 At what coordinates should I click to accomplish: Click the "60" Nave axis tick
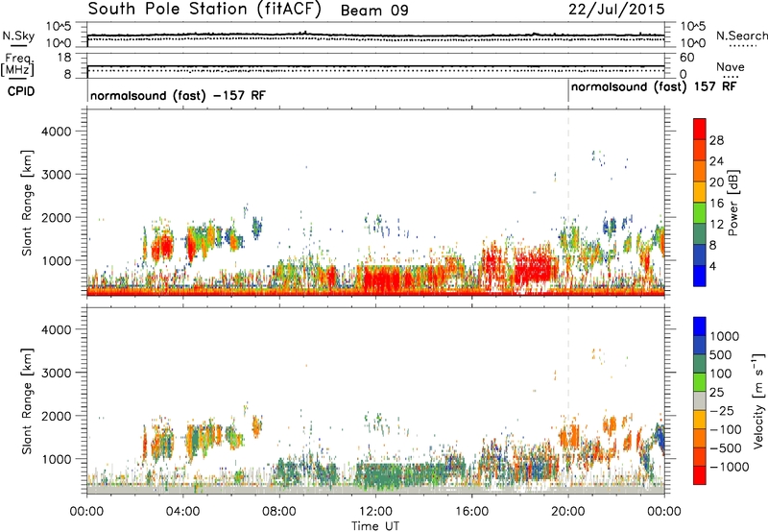tap(686, 58)
